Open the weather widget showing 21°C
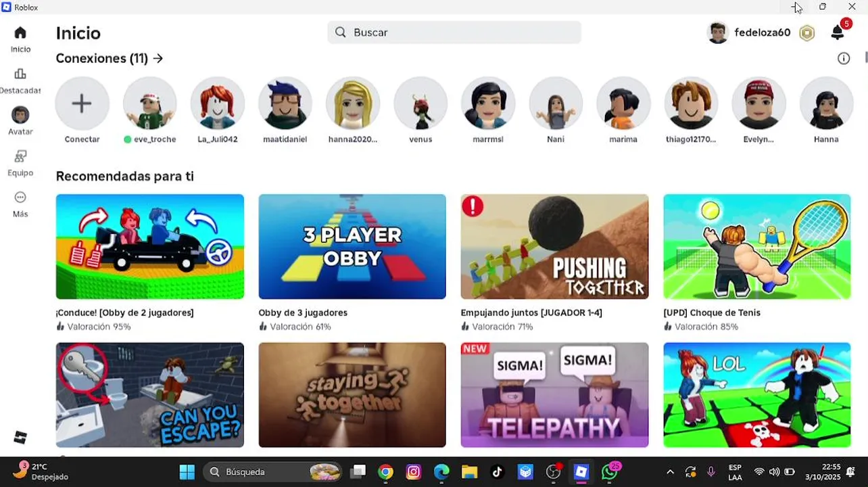This screenshot has width=868, height=487. [42, 471]
